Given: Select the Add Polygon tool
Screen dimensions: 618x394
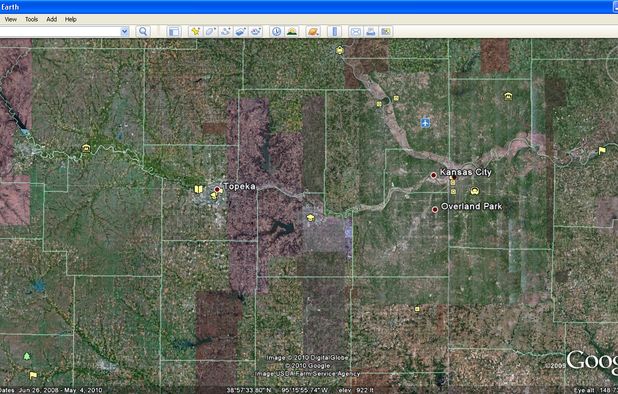Looking at the screenshot, I should 210,32.
